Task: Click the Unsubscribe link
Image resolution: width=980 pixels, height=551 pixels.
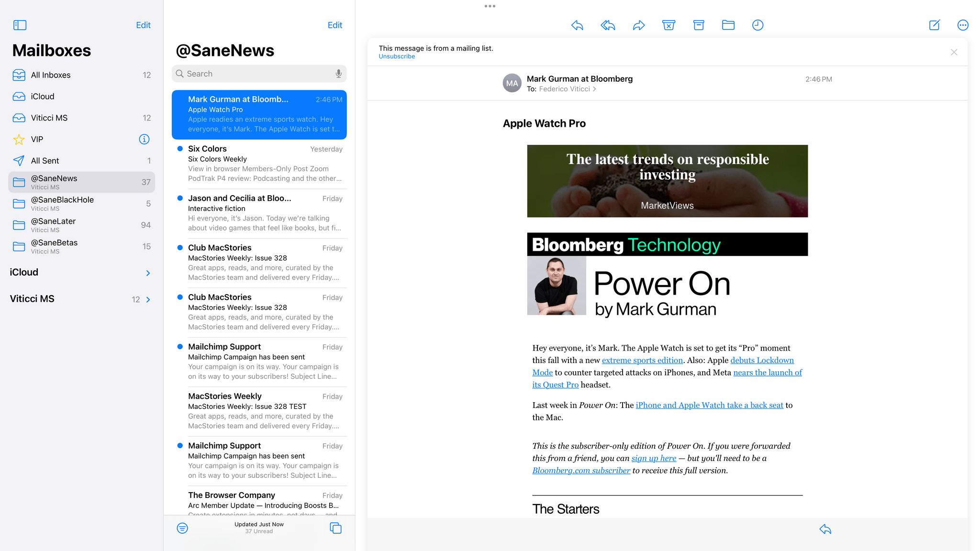Action: tap(397, 56)
